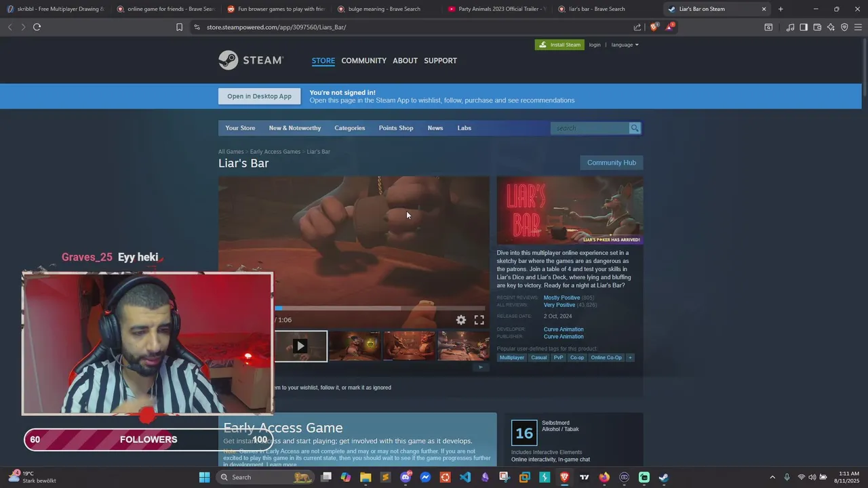Switch the trailer to fullscreen
The height and width of the screenshot is (488, 868).
[x=479, y=320]
